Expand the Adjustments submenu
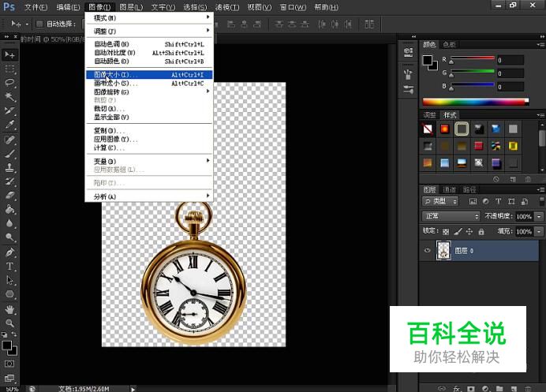The image size is (546, 392). [149, 31]
